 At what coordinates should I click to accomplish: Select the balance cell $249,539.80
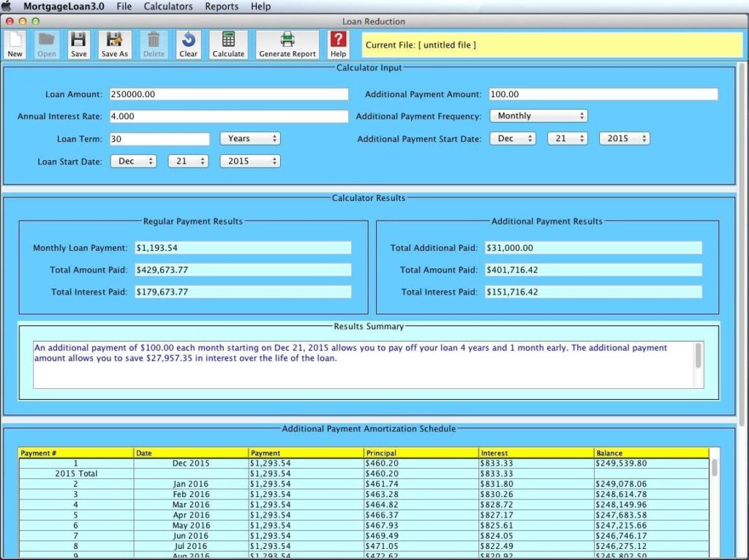[x=652, y=463]
